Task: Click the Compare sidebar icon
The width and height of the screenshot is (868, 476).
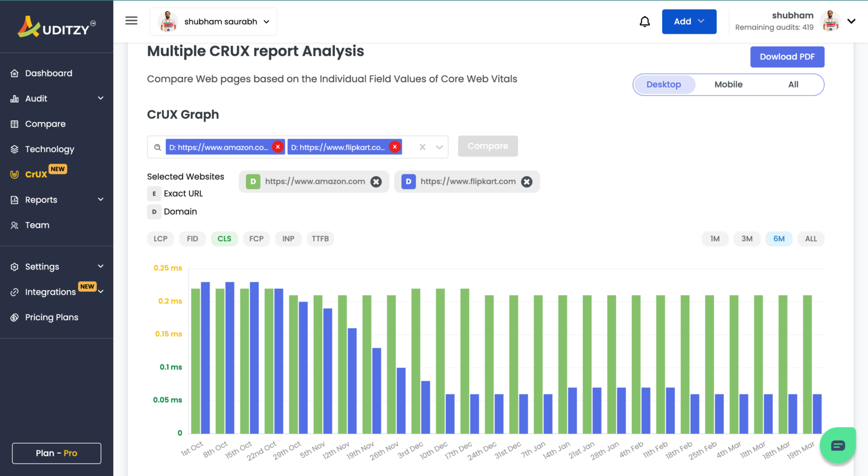Action: point(15,124)
